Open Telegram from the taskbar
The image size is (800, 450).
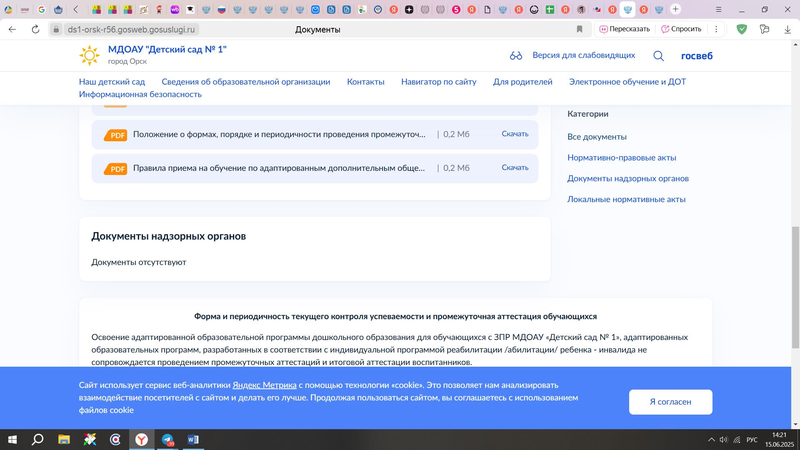167,440
